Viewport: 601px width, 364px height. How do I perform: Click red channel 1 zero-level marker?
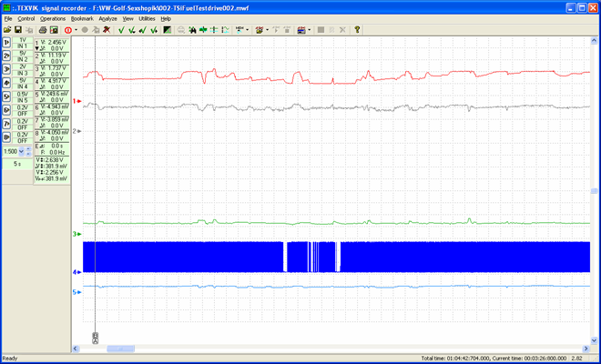click(77, 101)
